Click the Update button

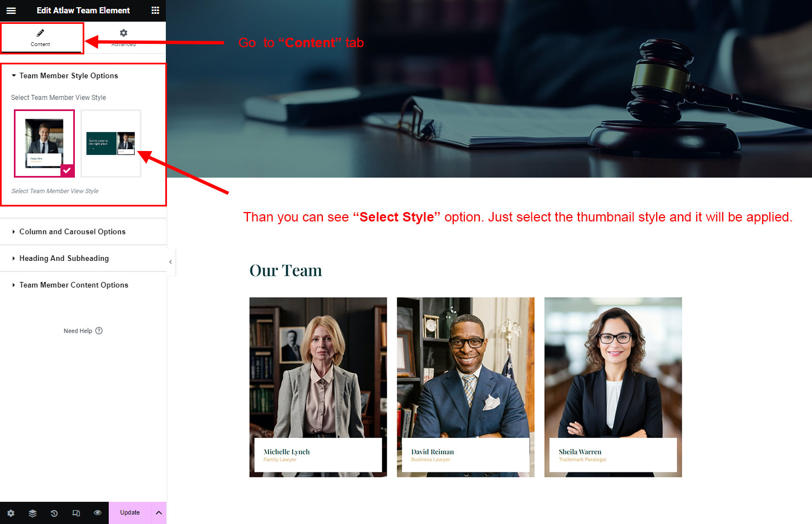tap(130, 513)
